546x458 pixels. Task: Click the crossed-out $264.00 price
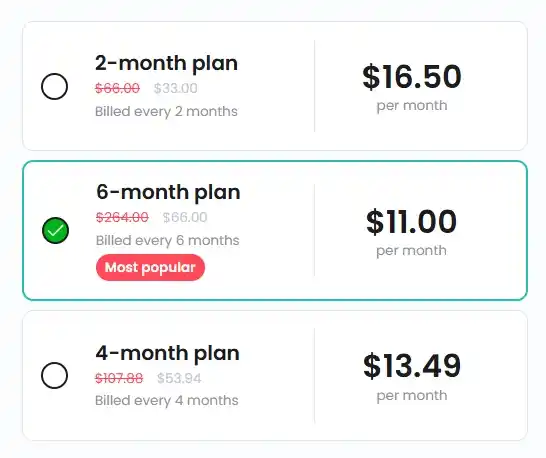pos(122,217)
